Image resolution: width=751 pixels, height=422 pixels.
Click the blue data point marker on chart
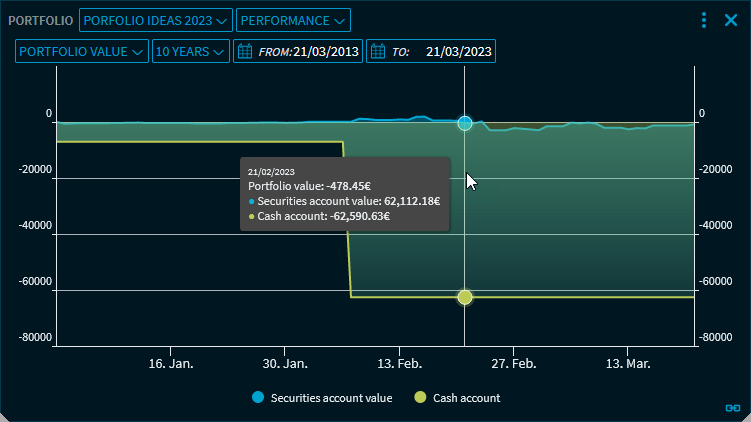465,123
